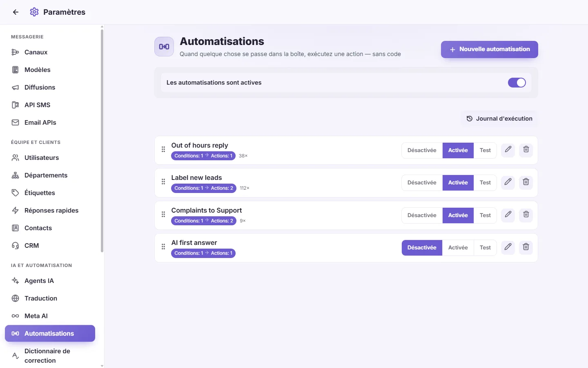Grab the drag handle of Out of hours reply
588x368 pixels.
[163, 150]
